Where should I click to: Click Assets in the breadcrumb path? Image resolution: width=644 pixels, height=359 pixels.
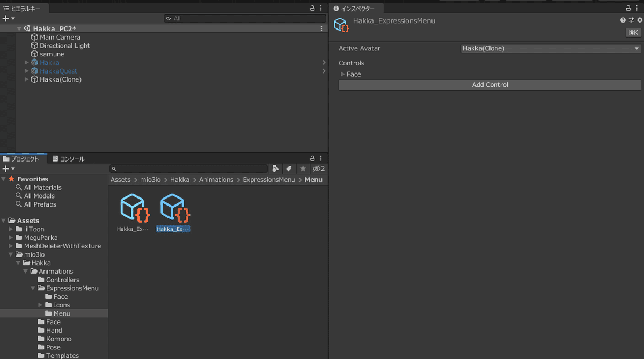[121, 180]
